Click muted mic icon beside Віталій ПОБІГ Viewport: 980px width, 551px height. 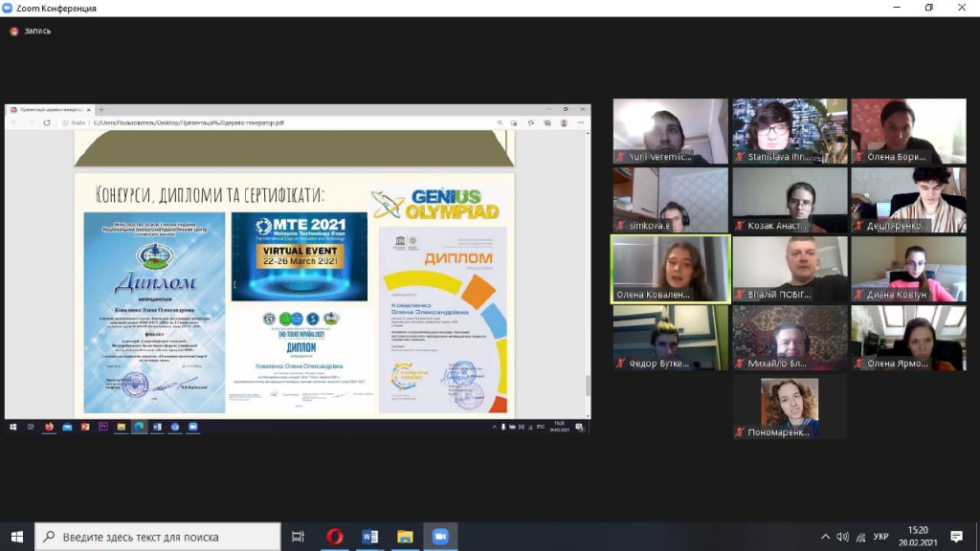[740, 295]
